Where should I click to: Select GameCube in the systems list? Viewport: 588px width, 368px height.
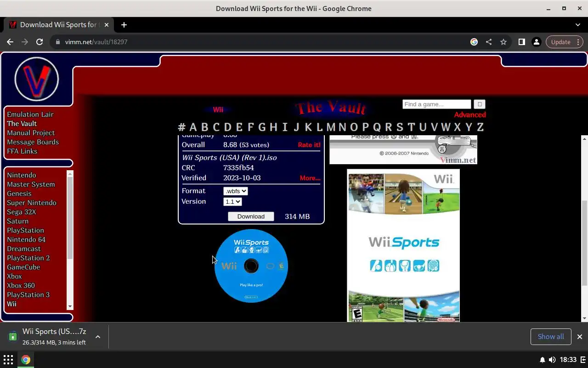point(23,267)
